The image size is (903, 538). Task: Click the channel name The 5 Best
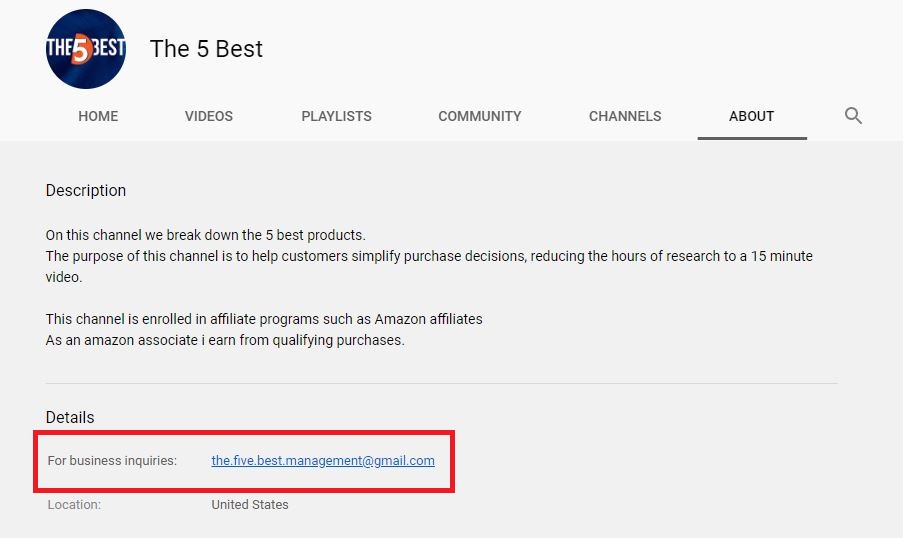[x=206, y=49]
